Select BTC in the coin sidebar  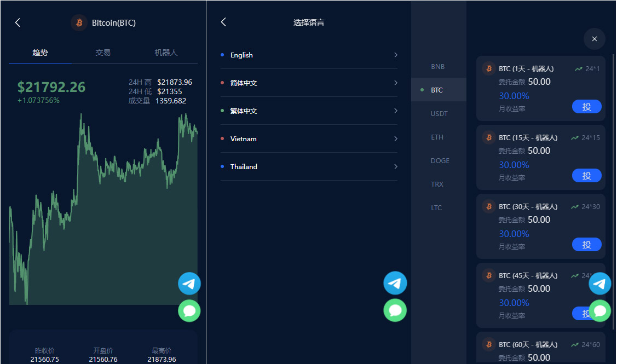point(437,90)
